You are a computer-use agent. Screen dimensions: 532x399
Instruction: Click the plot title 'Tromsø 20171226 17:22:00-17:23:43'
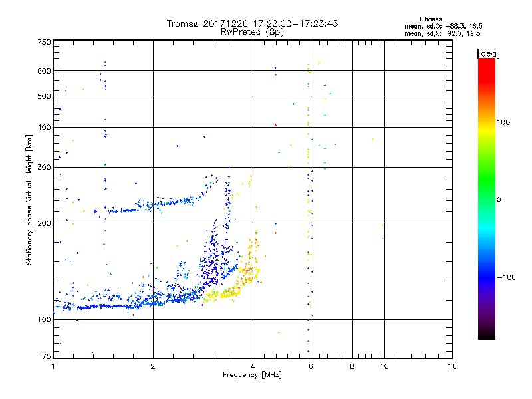click(x=252, y=23)
